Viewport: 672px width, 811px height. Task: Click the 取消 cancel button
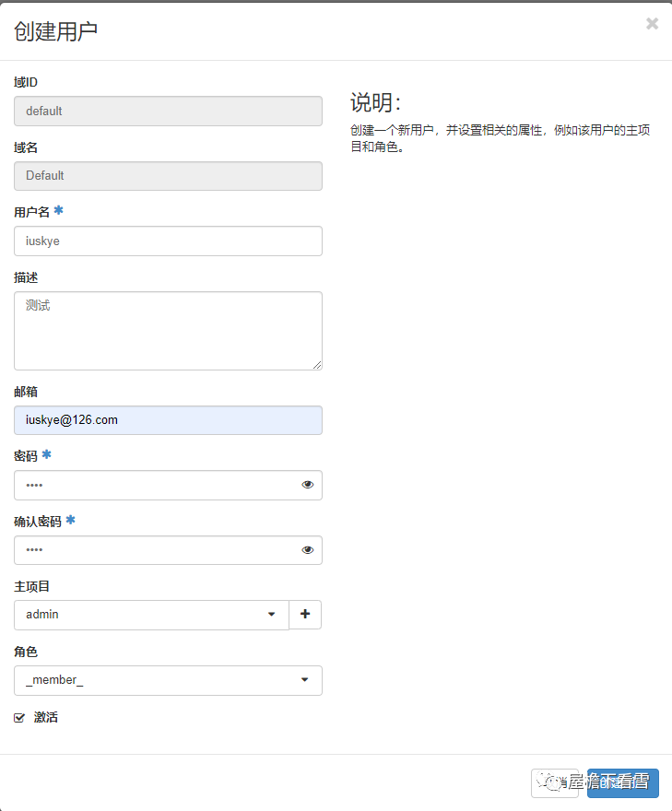(x=555, y=783)
